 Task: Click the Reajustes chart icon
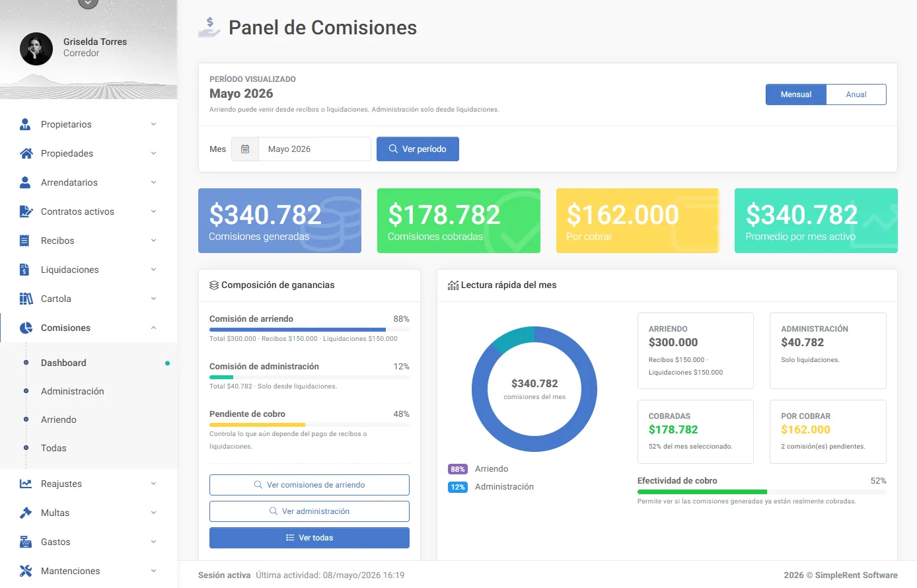pyautogui.click(x=26, y=484)
